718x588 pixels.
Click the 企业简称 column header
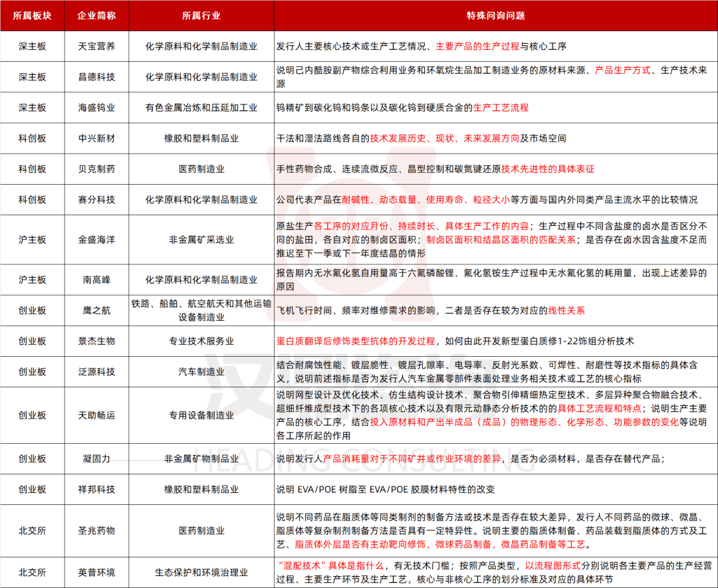96,15
